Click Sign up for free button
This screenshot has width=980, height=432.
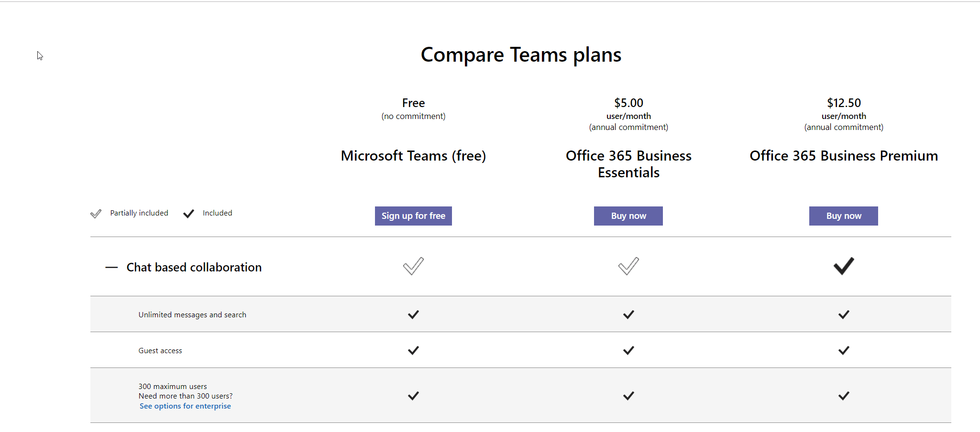tap(413, 216)
